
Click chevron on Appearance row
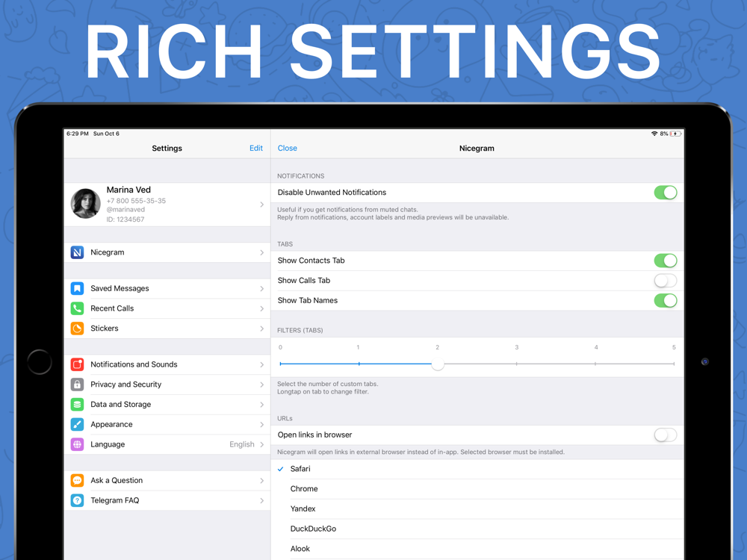tap(262, 426)
